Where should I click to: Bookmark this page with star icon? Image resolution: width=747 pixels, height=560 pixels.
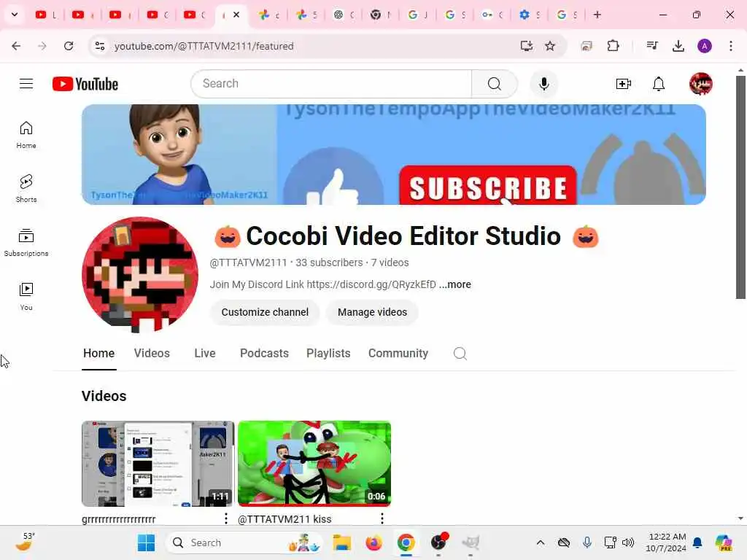click(550, 46)
